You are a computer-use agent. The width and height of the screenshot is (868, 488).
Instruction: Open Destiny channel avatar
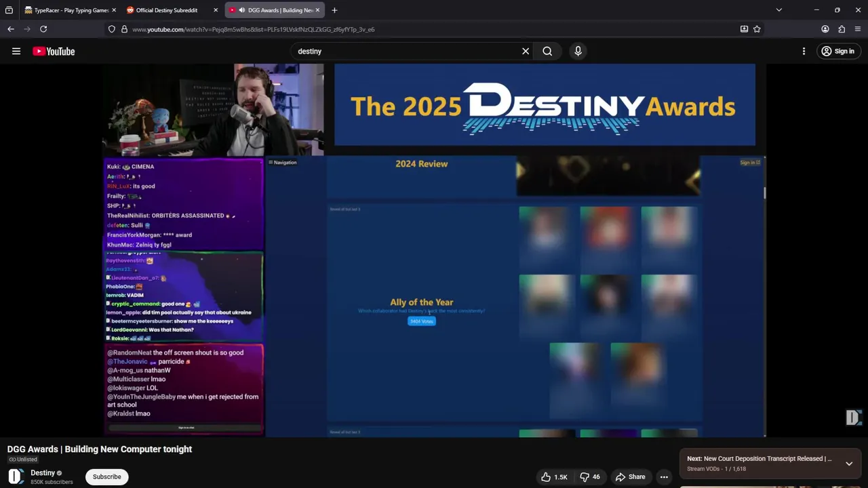click(16, 476)
